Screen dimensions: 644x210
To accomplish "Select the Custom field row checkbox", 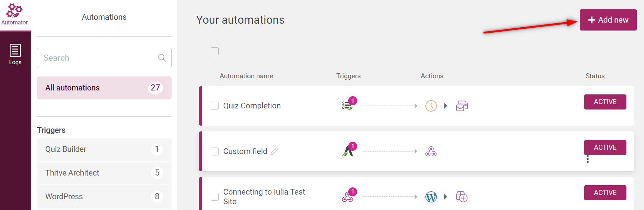I will coord(215,151).
